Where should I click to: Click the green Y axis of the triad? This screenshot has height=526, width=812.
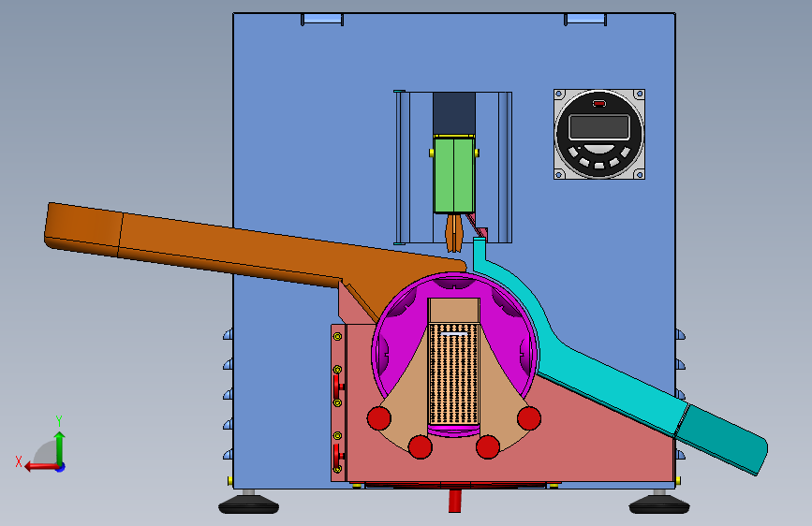click(60, 448)
